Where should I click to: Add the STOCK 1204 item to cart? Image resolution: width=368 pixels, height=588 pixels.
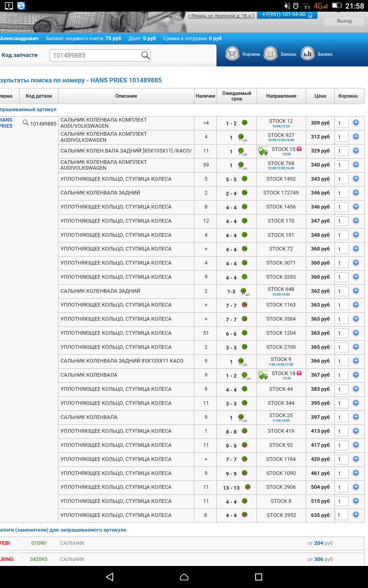pos(356,333)
